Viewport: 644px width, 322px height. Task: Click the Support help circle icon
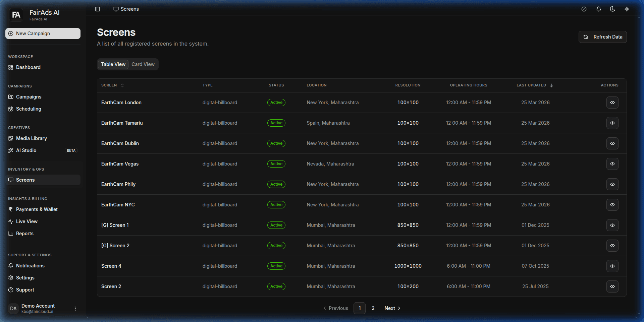coord(11,290)
